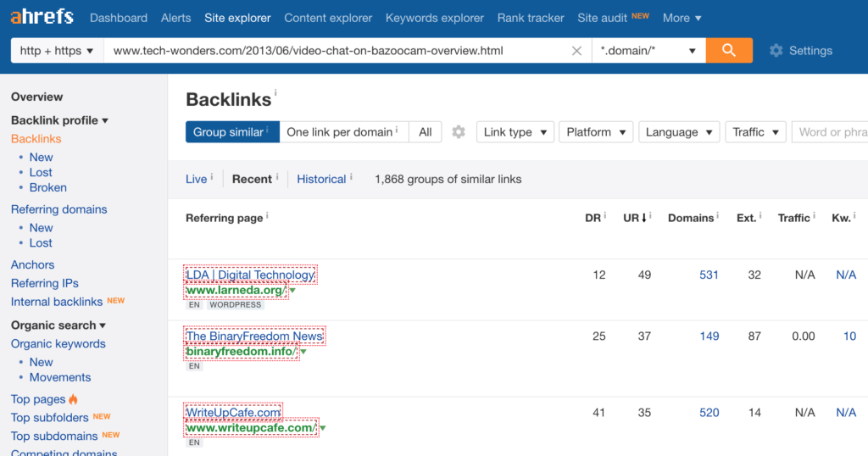The image size is (868, 456).
Task: Open Rank tracker in the top navigation
Action: (x=531, y=18)
